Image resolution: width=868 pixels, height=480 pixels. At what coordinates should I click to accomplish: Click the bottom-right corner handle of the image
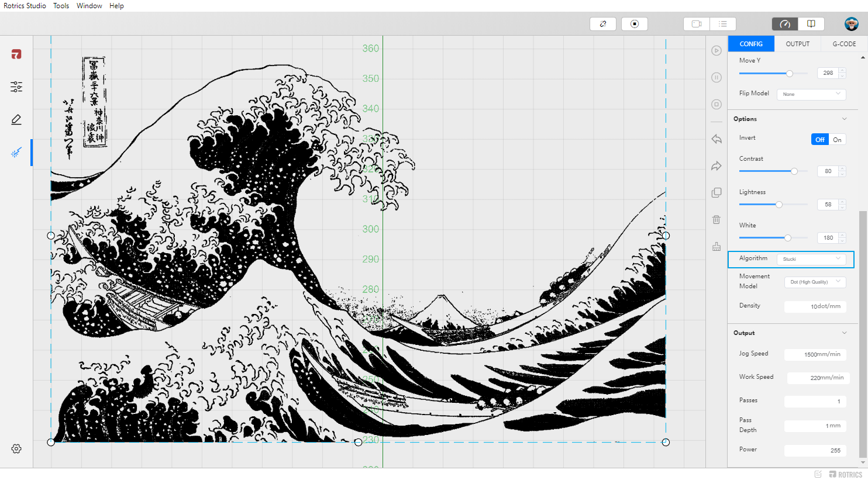[x=666, y=442]
